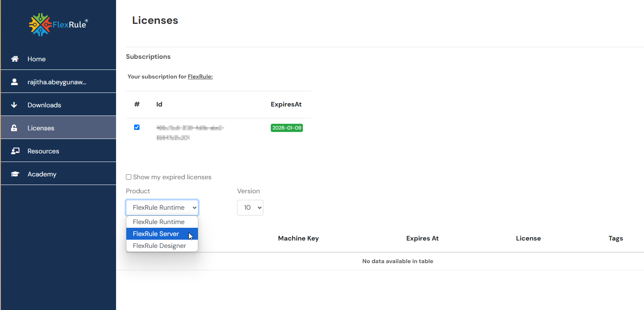
Task: Click the Version field label
Action: [249, 191]
